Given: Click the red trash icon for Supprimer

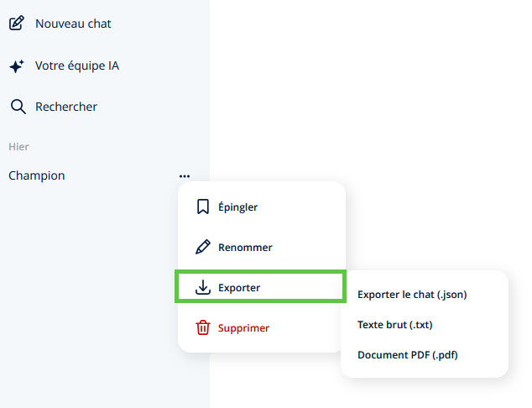Looking at the screenshot, I should click(203, 327).
